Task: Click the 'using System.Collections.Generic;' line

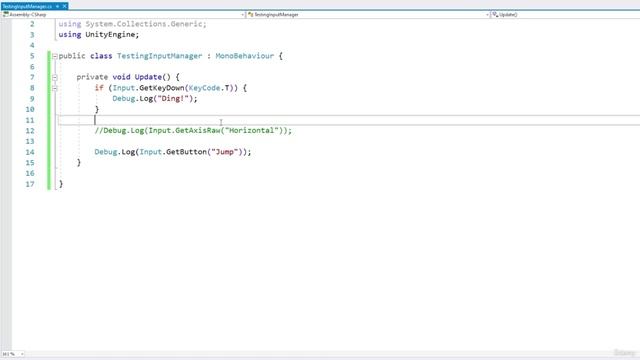Action: (132, 24)
